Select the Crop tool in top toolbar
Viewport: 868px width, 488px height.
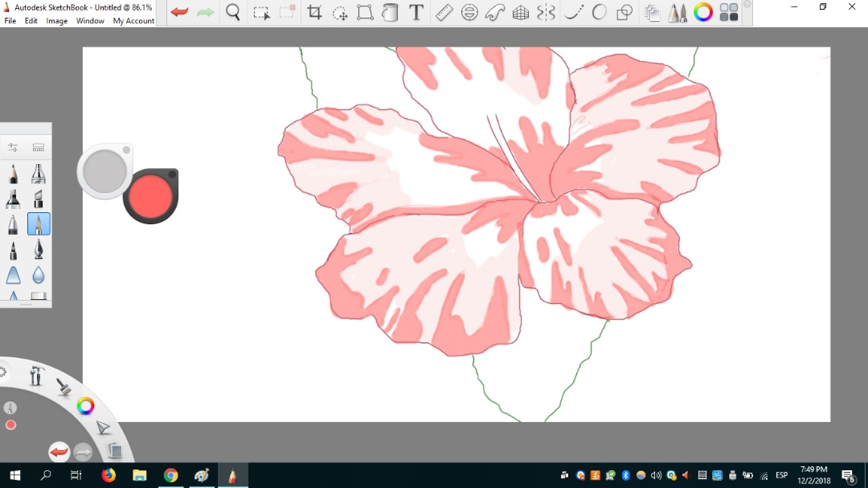click(314, 13)
